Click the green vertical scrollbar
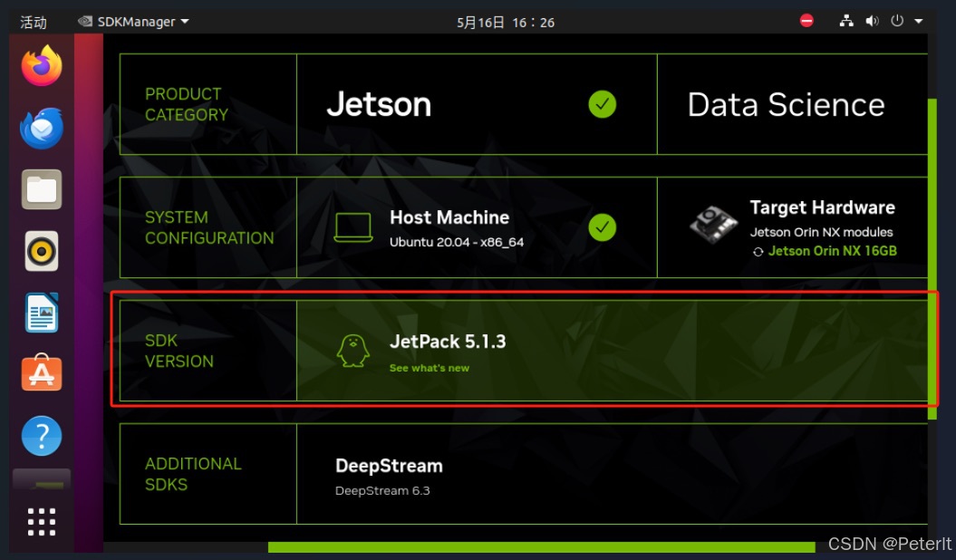 (x=932, y=259)
